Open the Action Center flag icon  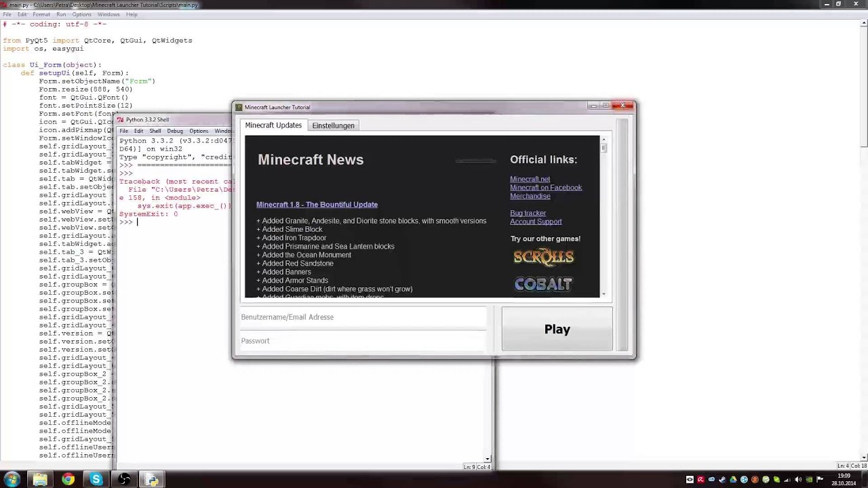(x=819, y=479)
